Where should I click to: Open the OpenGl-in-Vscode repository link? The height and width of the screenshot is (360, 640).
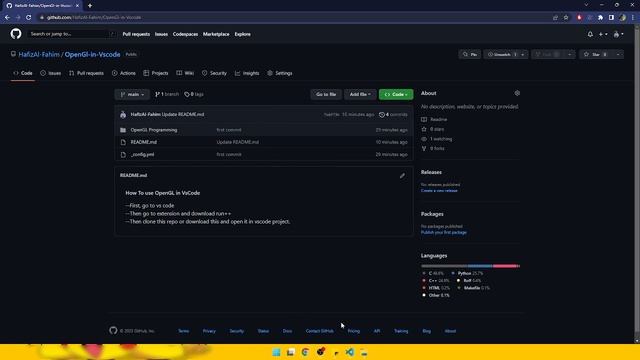[92, 54]
